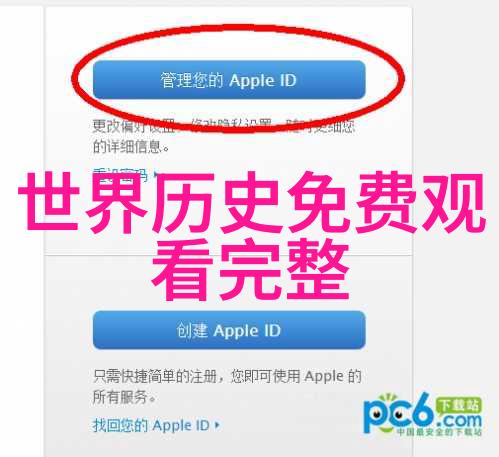Click the 更改偏好设置 description text
499x457 pixels.
tap(133, 127)
